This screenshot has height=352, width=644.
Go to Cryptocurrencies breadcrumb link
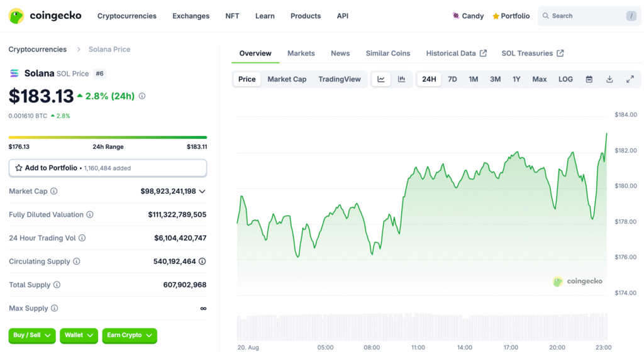tap(37, 49)
